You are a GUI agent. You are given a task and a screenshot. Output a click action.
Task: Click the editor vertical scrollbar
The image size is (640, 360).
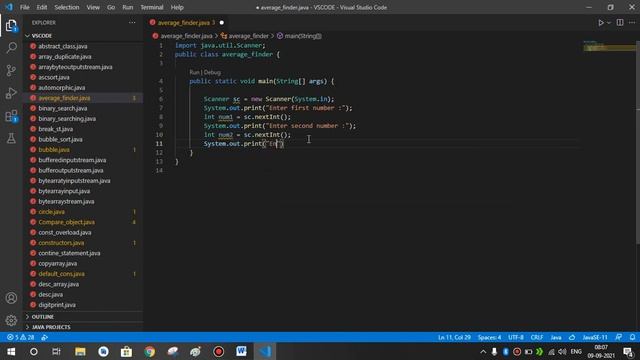(638, 143)
